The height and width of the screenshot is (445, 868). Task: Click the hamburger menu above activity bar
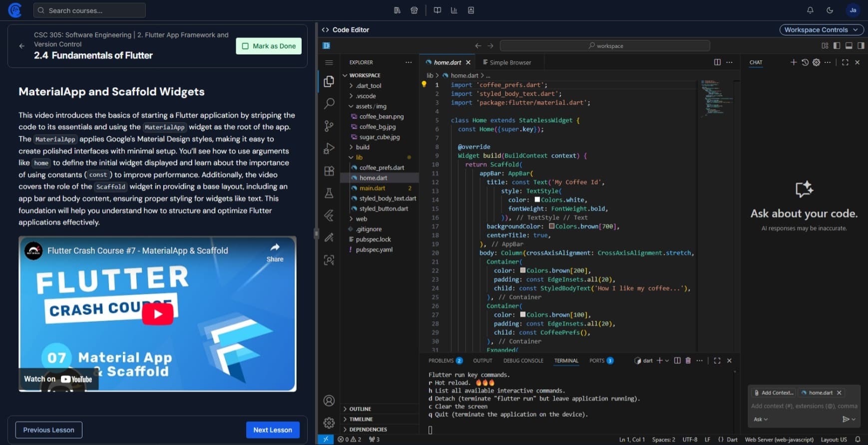tap(329, 62)
